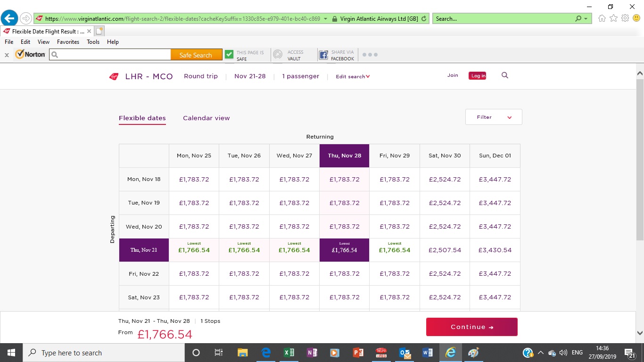This screenshot has height=362, width=644.
Task: Open the Edit menu
Action: tap(25, 42)
